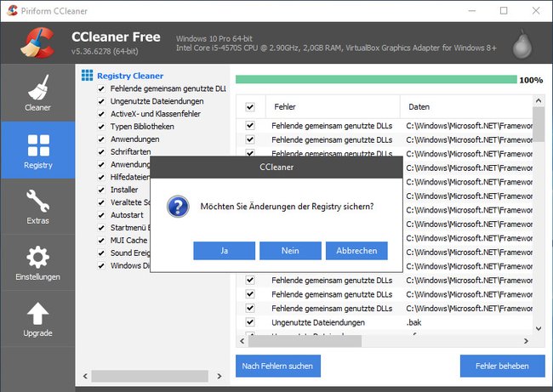Uncheck Typen Bibliotheken option
This screenshot has height=392, width=553.
101,127
